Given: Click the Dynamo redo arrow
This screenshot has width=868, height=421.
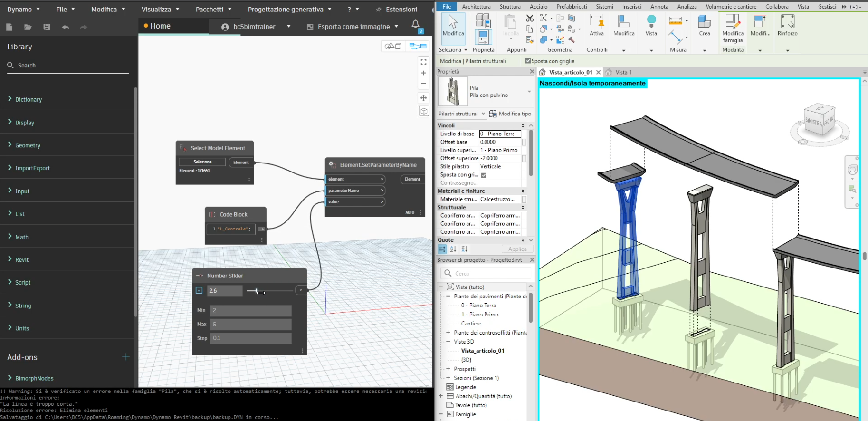Looking at the screenshot, I should (84, 27).
